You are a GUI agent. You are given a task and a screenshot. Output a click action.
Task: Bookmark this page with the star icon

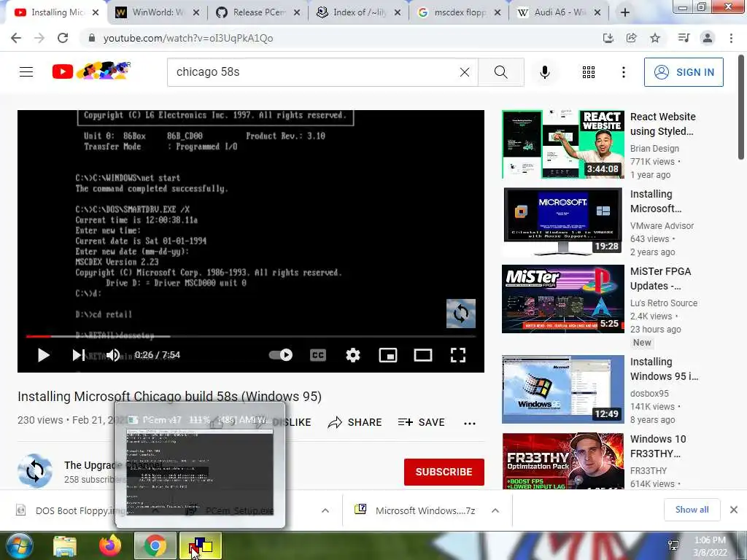pyautogui.click(x=655, y=38)
